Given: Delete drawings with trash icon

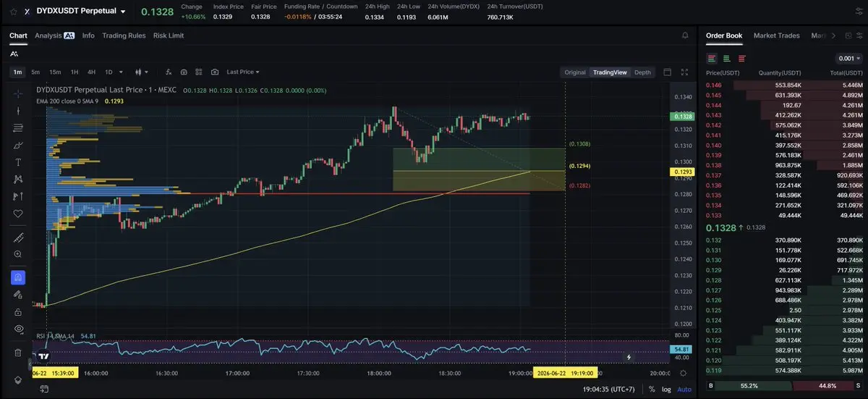Looking at the screenshot, I should [18, 353].
